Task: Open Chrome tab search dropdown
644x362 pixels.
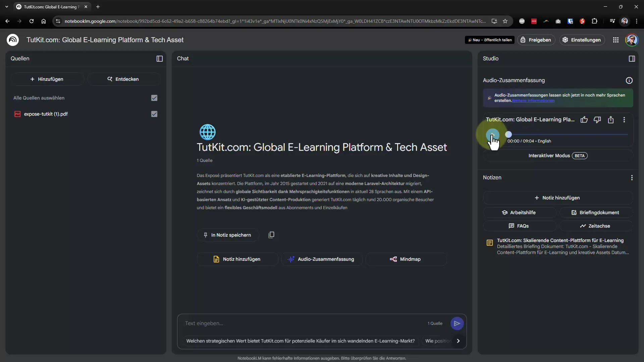Action: pyautogui.click(x=7, y=7)
